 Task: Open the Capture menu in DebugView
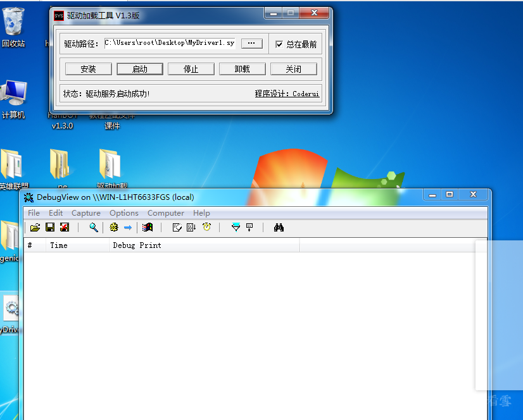point(86,213)
